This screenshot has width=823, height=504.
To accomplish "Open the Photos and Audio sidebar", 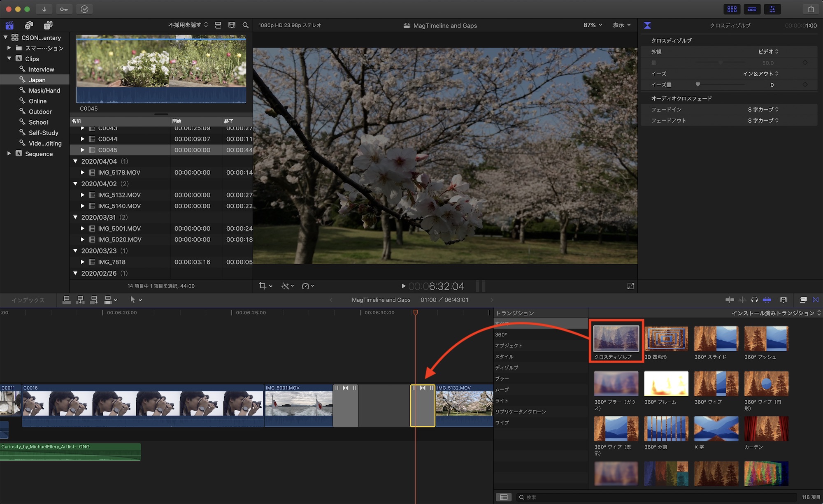I will coord(29,26).
